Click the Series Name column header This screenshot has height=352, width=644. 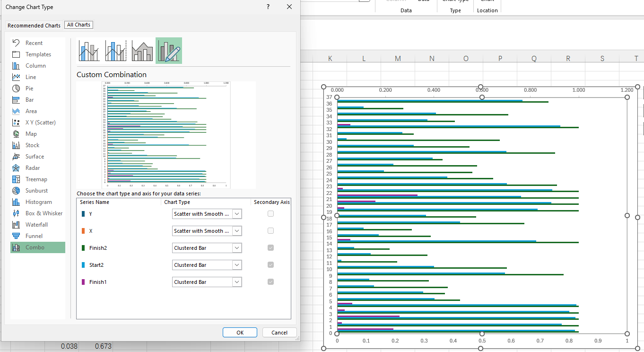point(95,202)
